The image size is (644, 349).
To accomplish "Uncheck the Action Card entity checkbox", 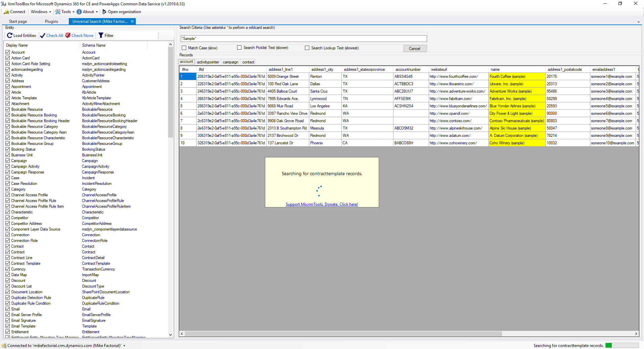I will tap(7, 58).
